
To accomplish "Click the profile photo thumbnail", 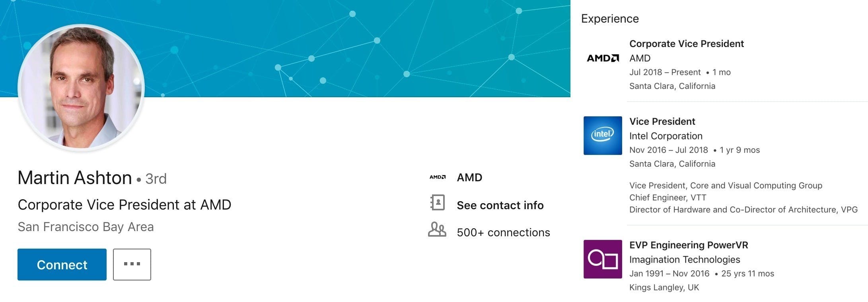I will click(81, 87).
